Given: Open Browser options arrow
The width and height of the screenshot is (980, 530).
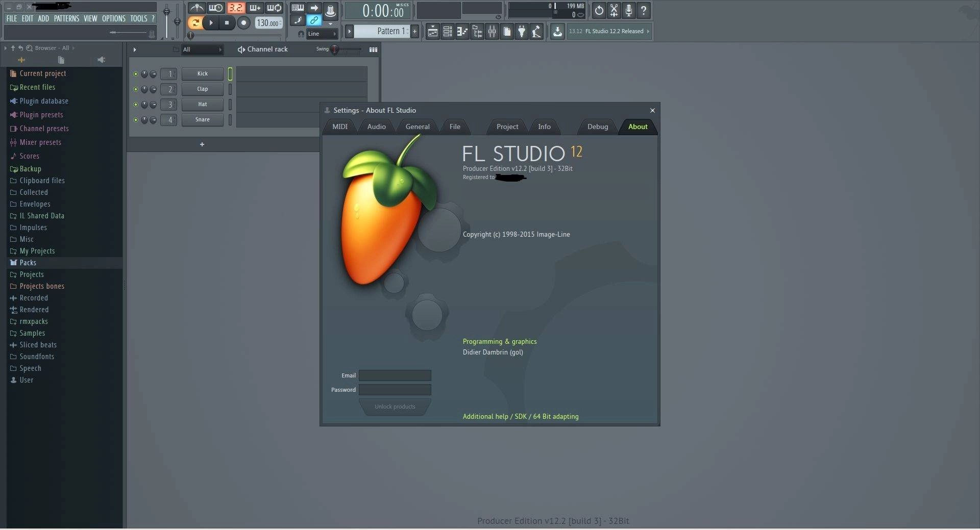Looking at the screenshot, I should 6,48.
